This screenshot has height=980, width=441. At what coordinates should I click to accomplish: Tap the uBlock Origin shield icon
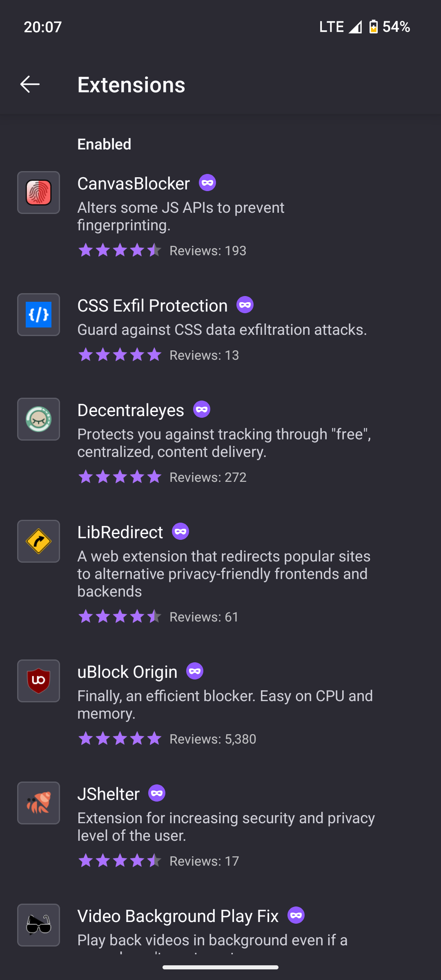click(x=38, y=681)
